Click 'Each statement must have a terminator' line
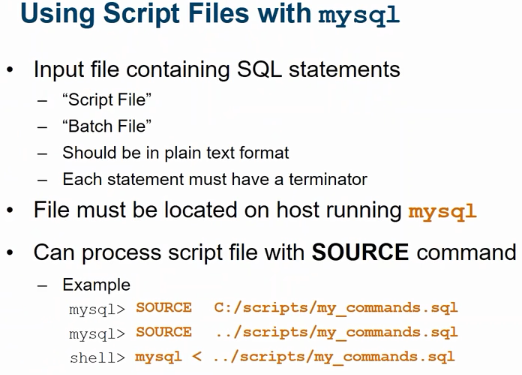Image resolution: width=522 pixels, height=375 pixels. (215, 179)
